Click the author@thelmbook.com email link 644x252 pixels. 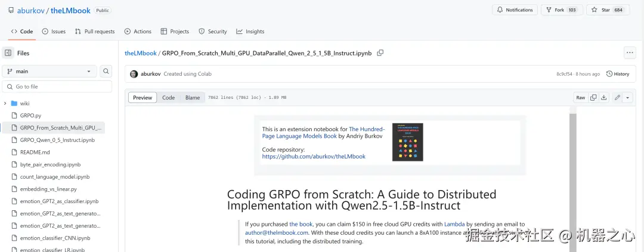[x=277, y=233]
